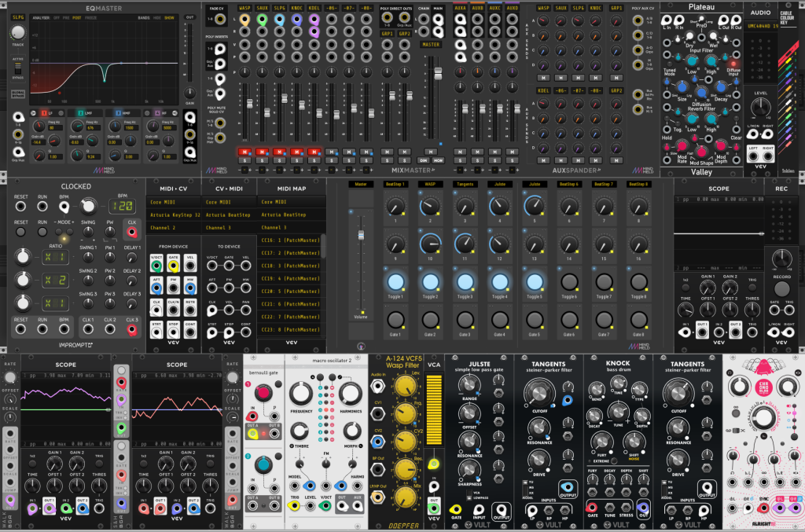Open the Channel 3 menu in CV-MIDI
Screen dimensions: 805x532
(x=229, y=228)
